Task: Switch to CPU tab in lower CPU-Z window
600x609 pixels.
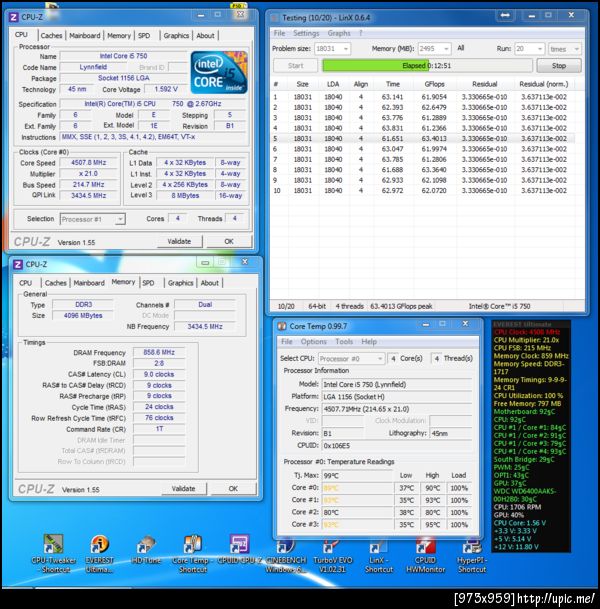Action: tap(25, 283)
